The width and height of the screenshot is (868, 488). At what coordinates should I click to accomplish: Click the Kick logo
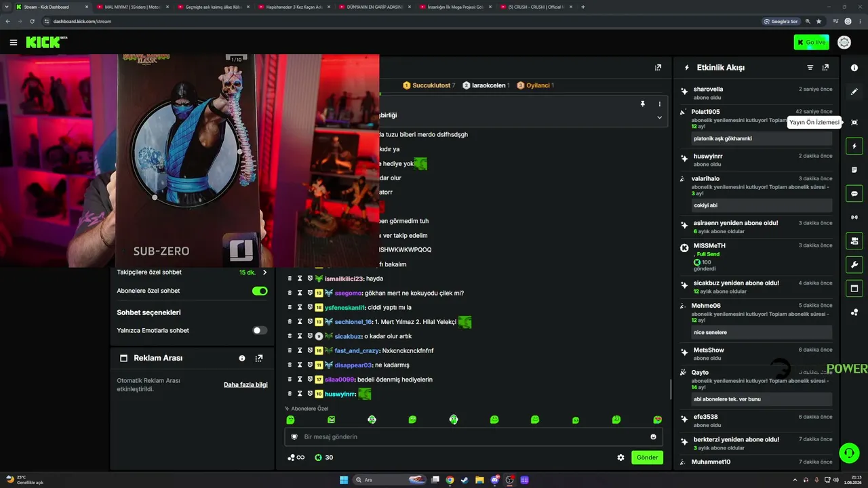46,43
